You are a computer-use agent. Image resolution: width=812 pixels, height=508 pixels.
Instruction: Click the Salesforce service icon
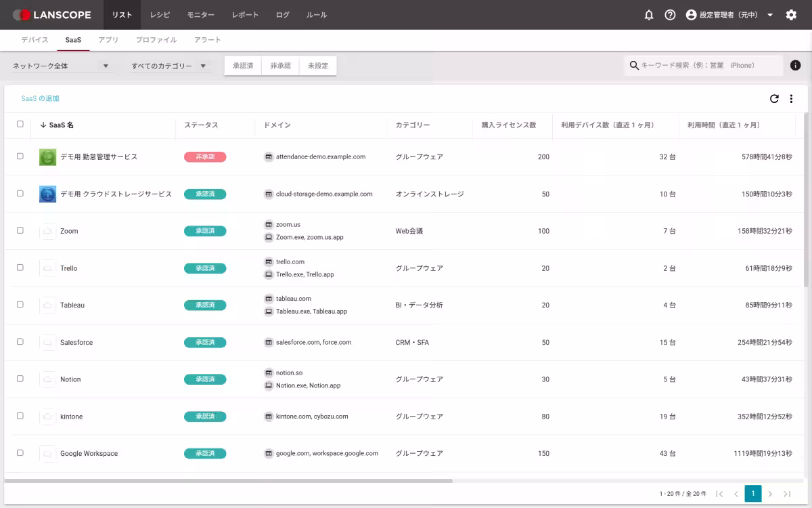pyautogui.click(x=47, y=343)
